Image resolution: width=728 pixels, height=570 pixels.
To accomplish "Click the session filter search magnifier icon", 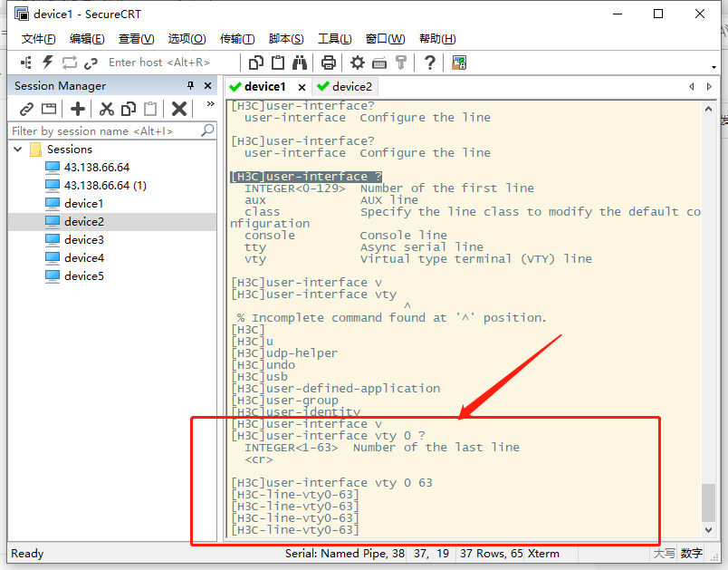I will [207, 130].
